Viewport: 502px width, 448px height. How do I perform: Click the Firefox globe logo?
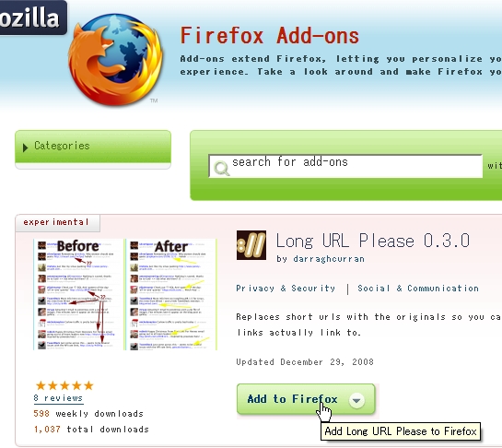pyautogui.click(x=115, y=60)
